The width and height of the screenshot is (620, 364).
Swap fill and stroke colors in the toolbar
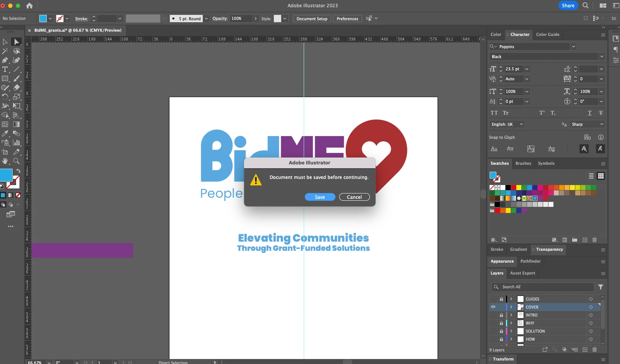pos(18,171)
